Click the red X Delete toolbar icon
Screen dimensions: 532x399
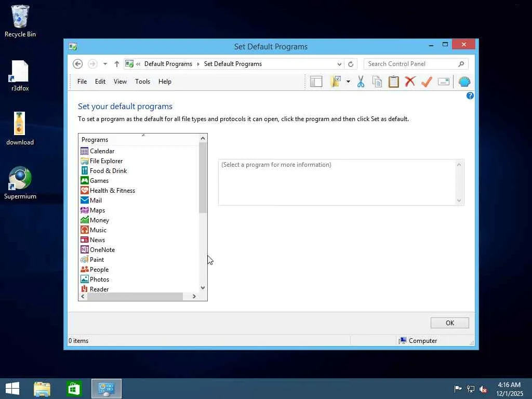tap(410, 82)
